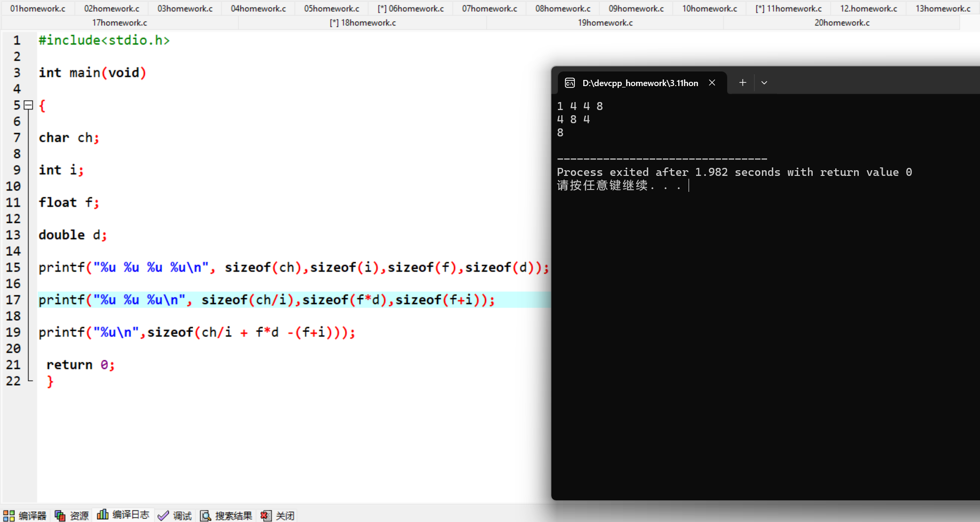The image size is (980, 522).
Task: Open the 13homework.c tab
Action: tap(942, 8)
